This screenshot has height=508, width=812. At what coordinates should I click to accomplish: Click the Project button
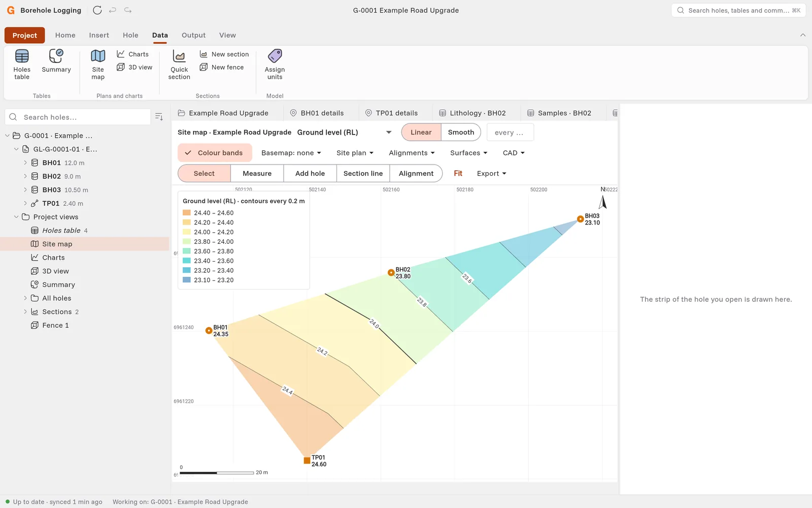(x=25, y=35)
